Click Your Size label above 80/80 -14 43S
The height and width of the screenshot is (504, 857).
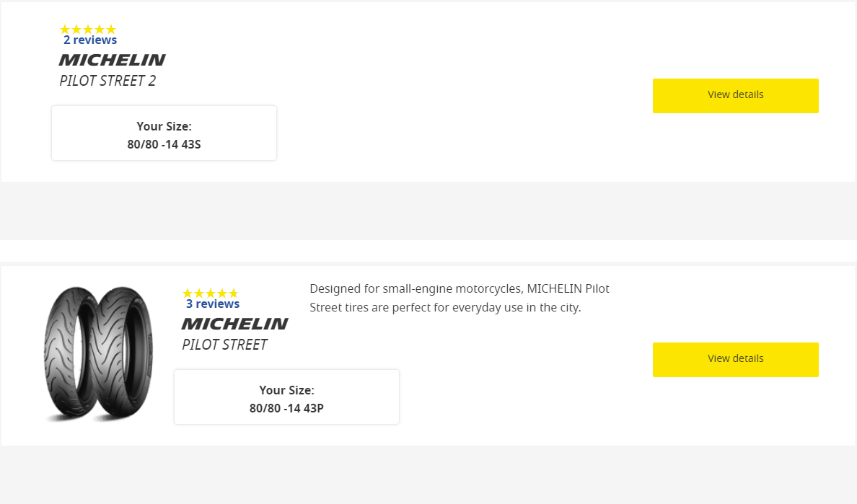click(164, 126)
